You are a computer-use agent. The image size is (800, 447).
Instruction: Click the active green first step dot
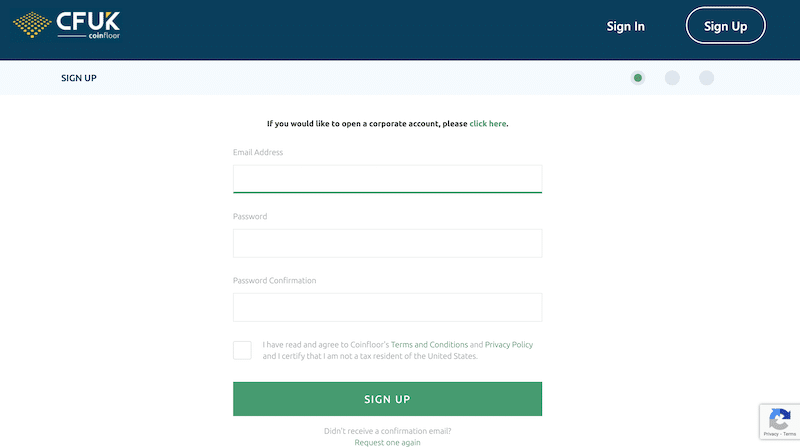click(638, 78)
